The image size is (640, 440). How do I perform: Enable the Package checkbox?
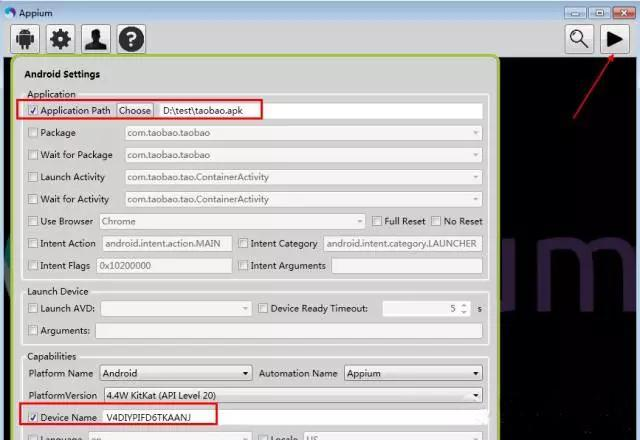33,132
